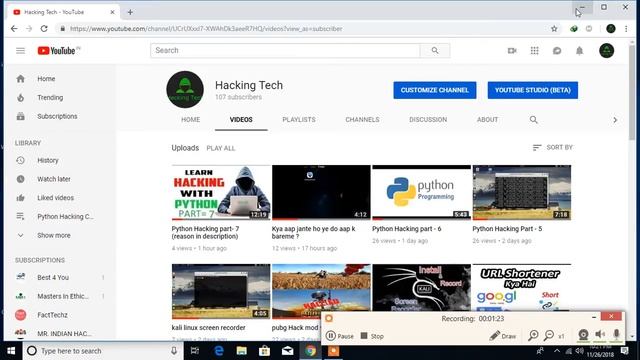
Task: Click the search magnifier button
Action: [435, 51]
